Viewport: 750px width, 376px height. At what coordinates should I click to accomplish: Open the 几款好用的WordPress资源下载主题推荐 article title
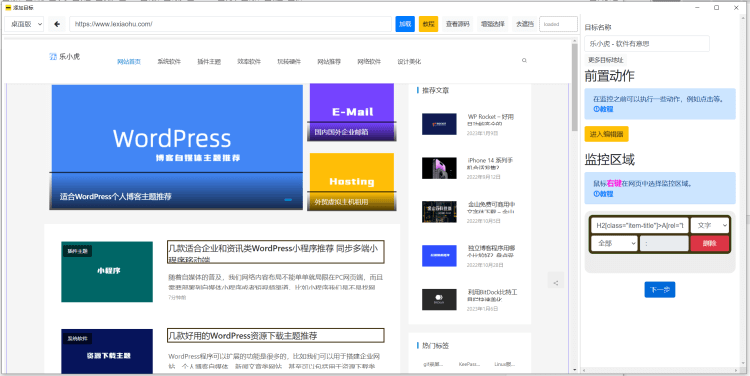276,335
